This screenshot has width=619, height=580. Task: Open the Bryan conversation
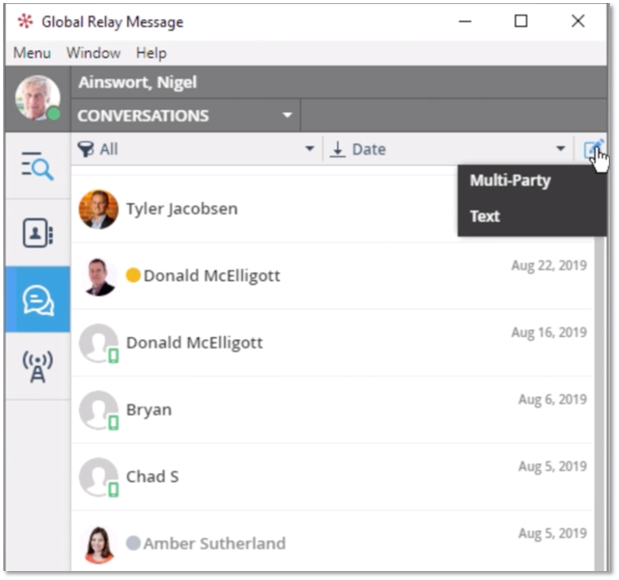pyautogui.click(x=332, y=409)
